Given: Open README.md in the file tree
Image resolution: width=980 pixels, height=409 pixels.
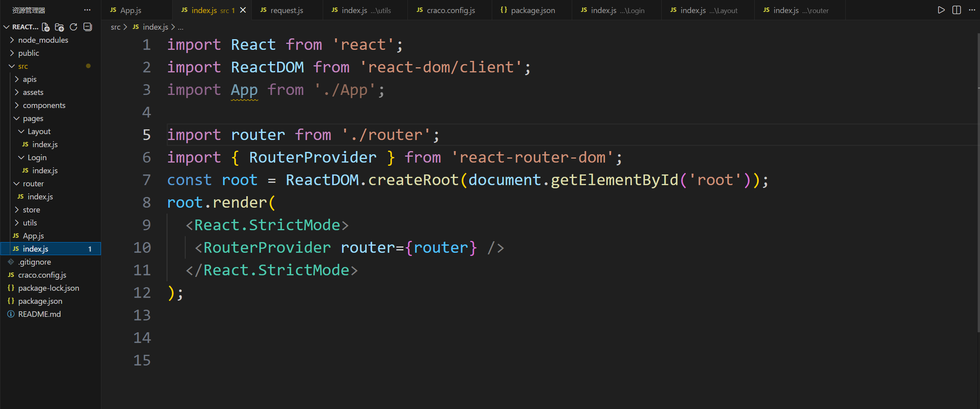Looking at the screenshot, I should [x=39, y=314].
